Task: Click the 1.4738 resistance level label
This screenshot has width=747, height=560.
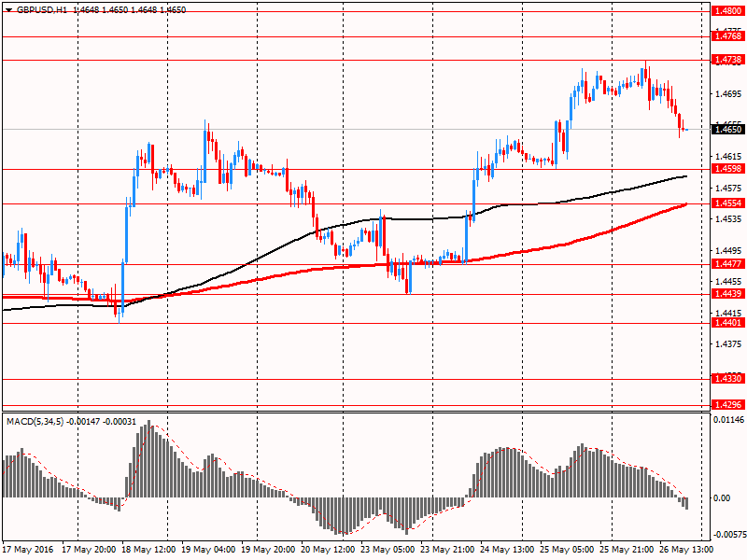Action: pos(727,60)
